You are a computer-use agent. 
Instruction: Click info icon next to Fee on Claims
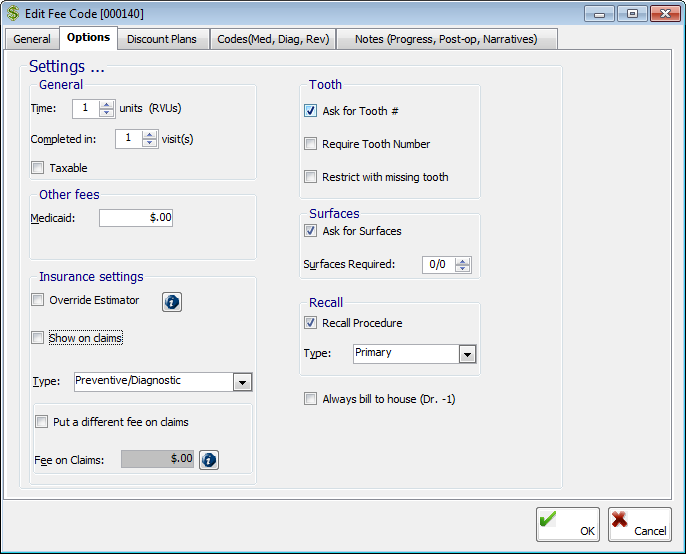[208, 460]
